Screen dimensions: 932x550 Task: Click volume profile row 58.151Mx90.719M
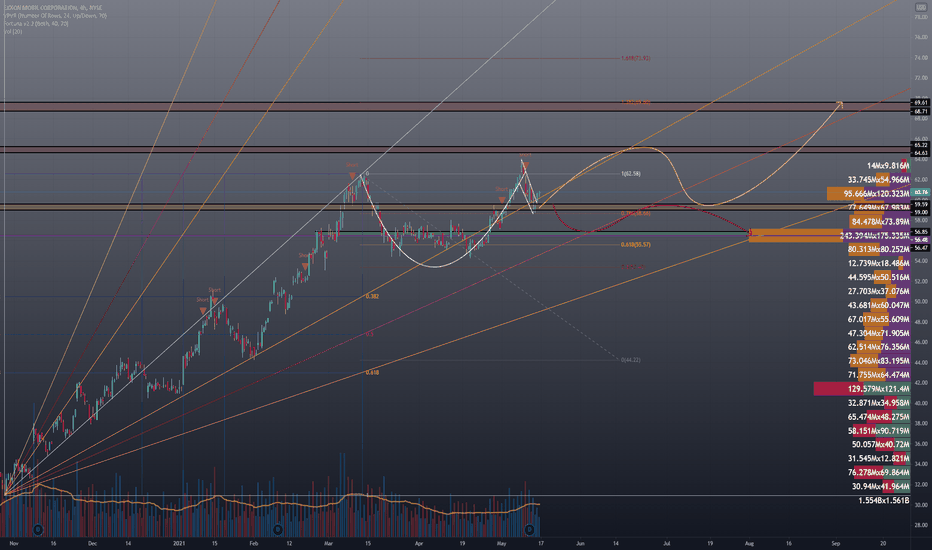879,431
